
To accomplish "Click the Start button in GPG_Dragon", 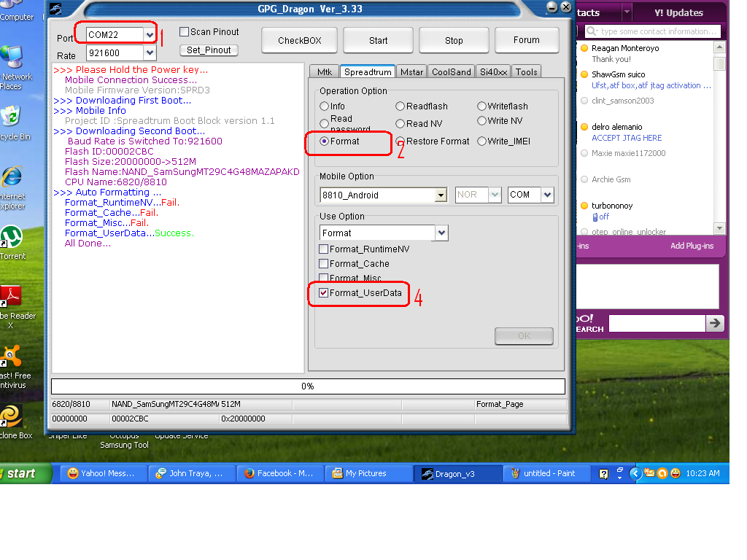I will [379, 41].
